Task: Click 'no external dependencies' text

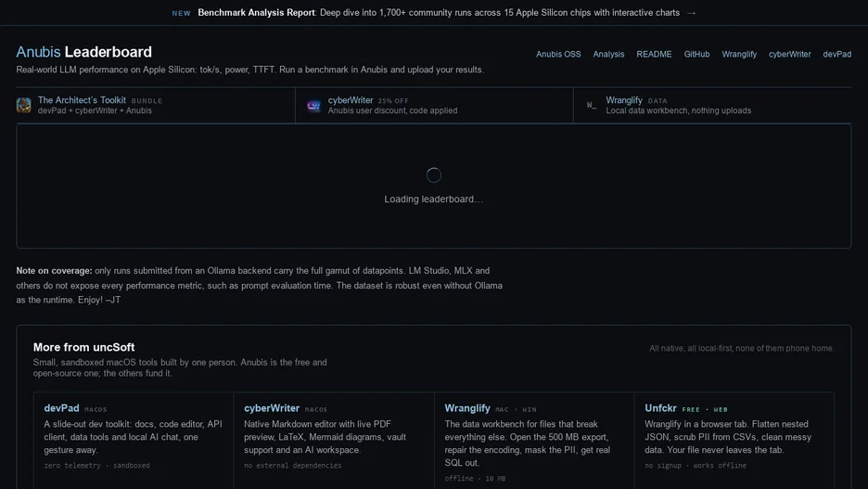Action: tap(293, 466)
